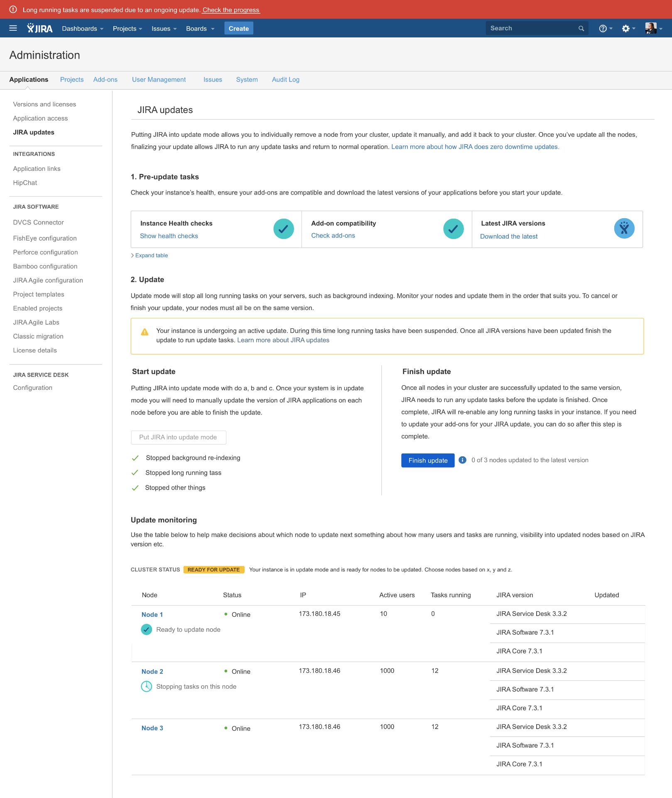Image resolution: width=672 pixels, height=798 pixels.
Task: Click Node 1 ready checkmark icon
Action: [147, 630]
